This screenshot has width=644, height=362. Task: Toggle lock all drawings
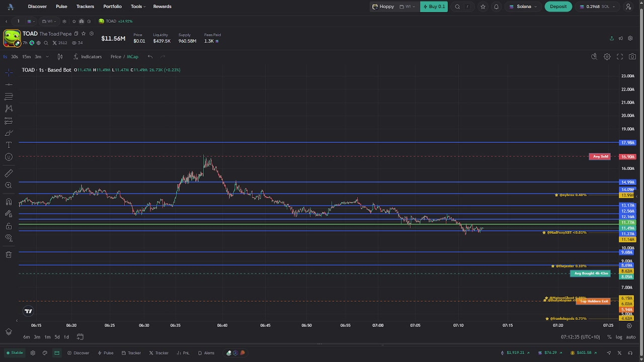click(9, 226)
